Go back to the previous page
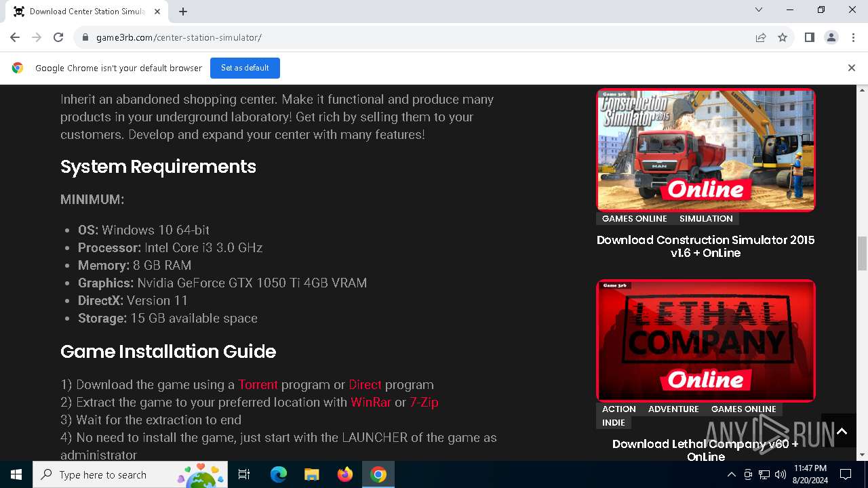Image resolution: width=868 pixels, height=488 pixels. (15, 37)
